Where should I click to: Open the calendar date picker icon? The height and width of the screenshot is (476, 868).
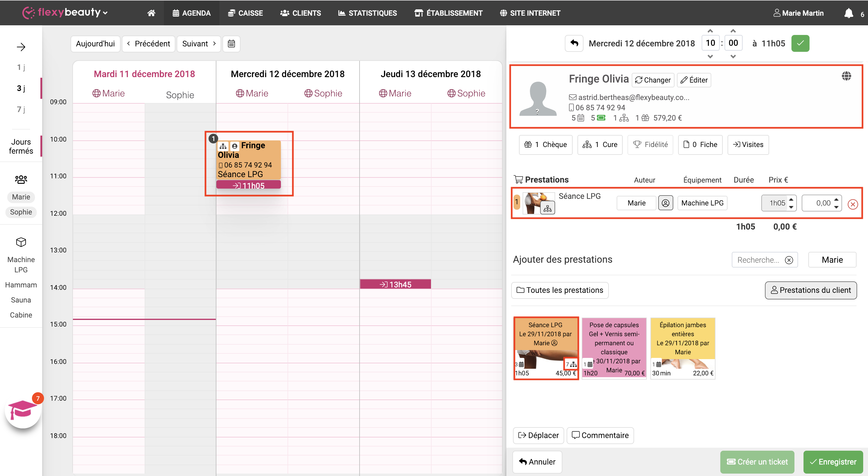point(231,44)
